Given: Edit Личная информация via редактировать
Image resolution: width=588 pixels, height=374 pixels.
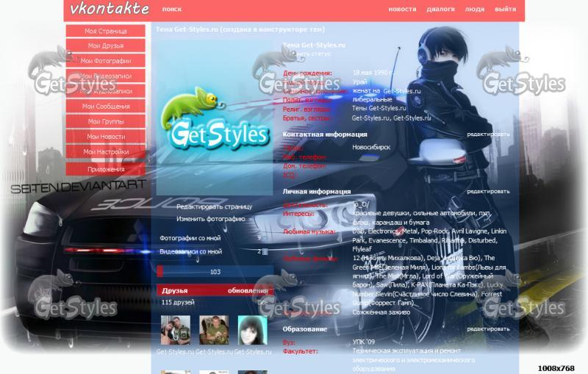Looking at the screenshot, I should [x=488, y=191].
